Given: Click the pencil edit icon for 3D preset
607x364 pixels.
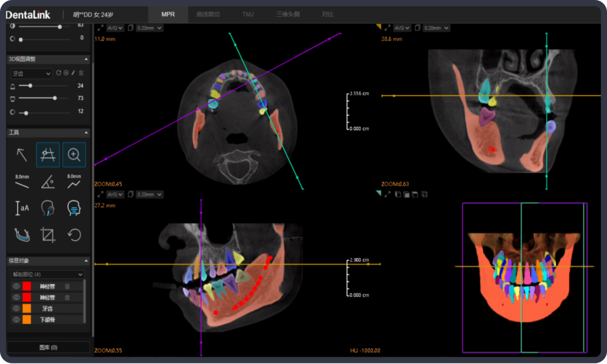Looking at the screenshot, I should pyautogui.click(x=73, y=73).
